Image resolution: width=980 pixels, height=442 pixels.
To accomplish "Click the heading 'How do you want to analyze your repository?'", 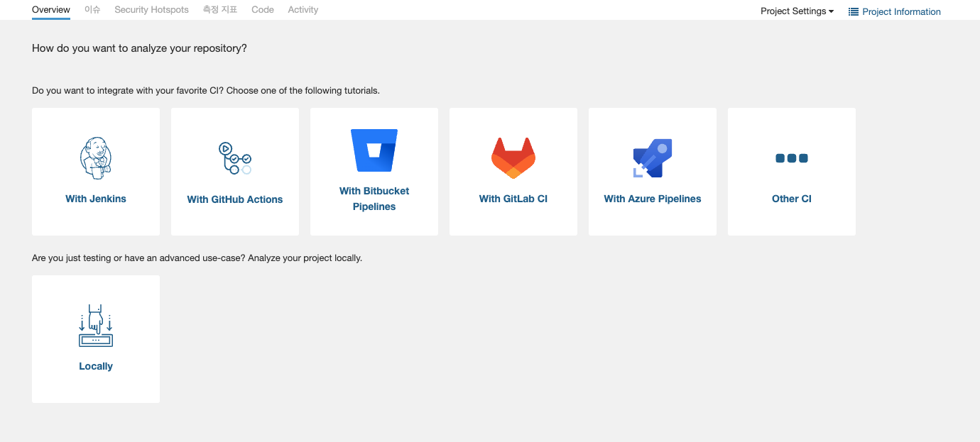I will point(139,48).
